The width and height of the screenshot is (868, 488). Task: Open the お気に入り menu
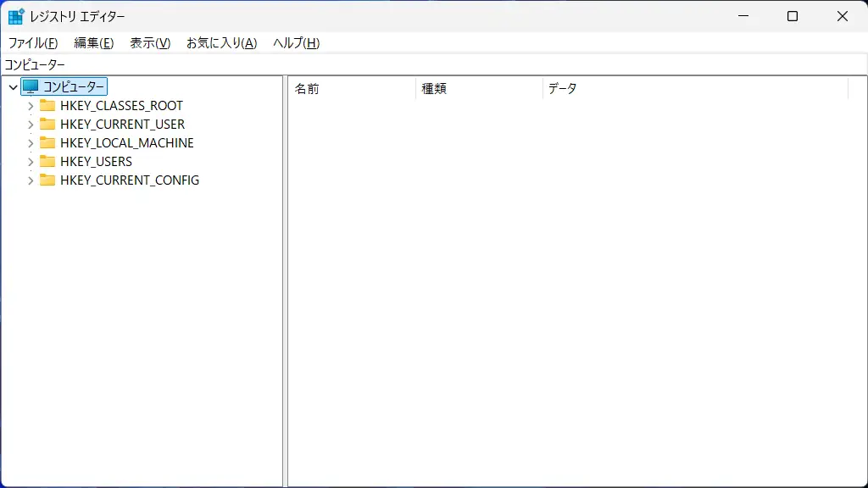pyautogui.click(x=220, y=42)
